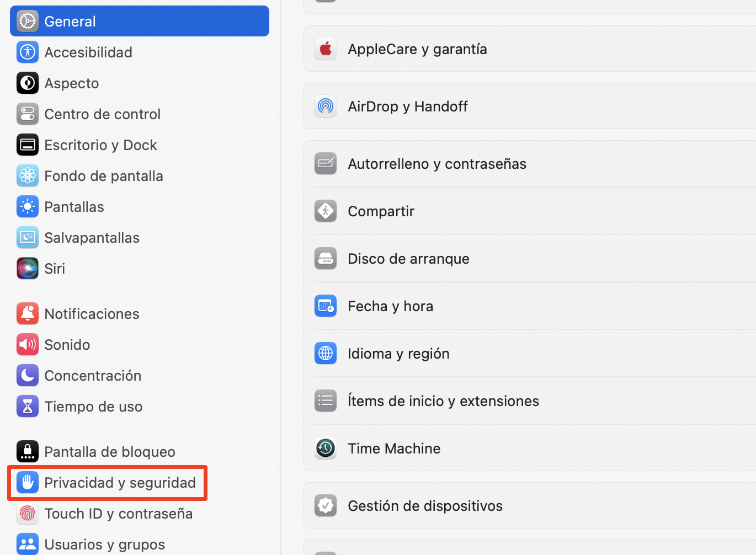
Task: Open the Accesibilidad settings icon
Action: 28,52
